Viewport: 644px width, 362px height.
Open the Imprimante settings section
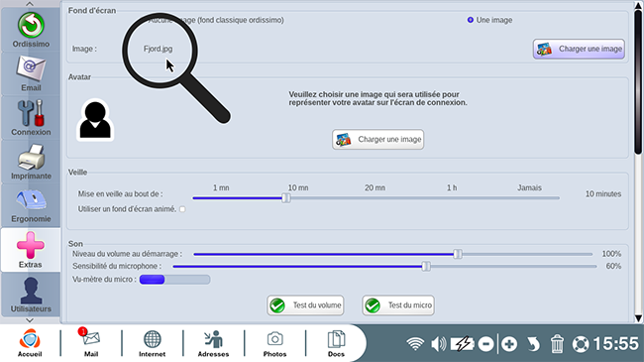pyautogui.click(x=31, y=162)
